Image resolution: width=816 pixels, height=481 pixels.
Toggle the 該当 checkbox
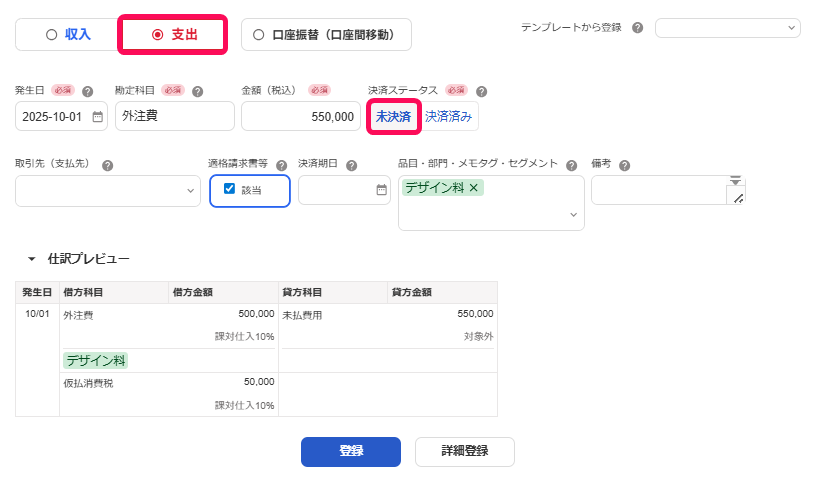[230, 189]
